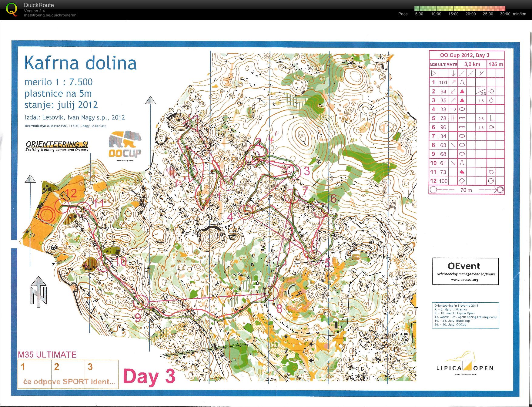Viewport: 532px width, 407px height.
Task: Pick the yellow middle of the pace gradient bar
Action: pos(460,8)
